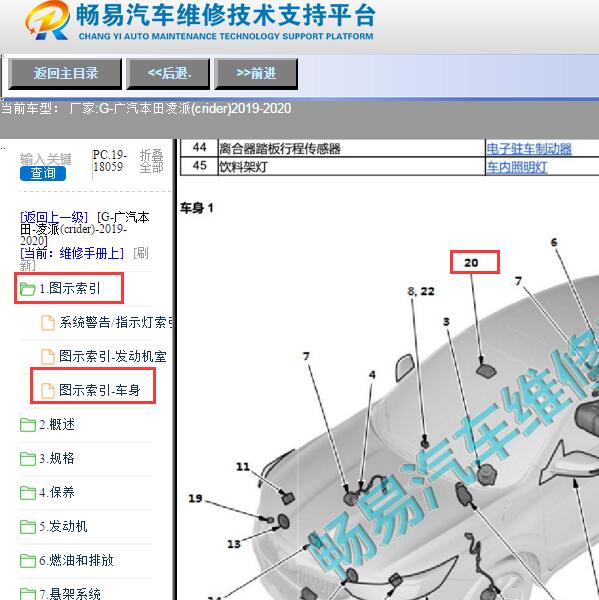
Task: Click the 车身 1 heading
Action: (x=197, y=208)
